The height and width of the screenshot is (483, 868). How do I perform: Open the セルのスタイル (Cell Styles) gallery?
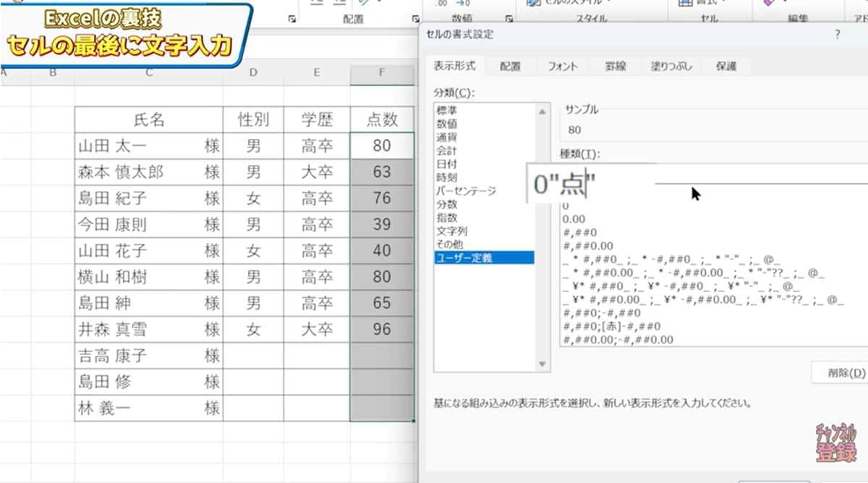click(571, 4)
